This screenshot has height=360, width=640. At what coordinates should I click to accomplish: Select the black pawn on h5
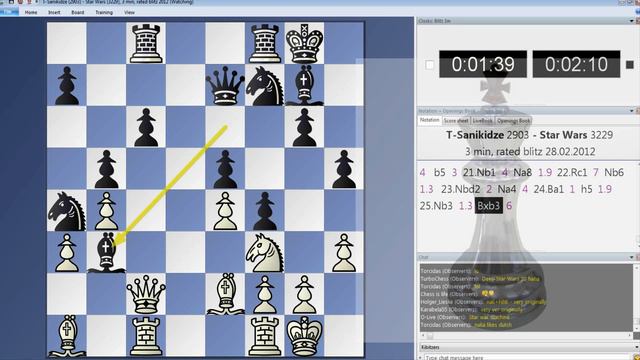point(344,169)
